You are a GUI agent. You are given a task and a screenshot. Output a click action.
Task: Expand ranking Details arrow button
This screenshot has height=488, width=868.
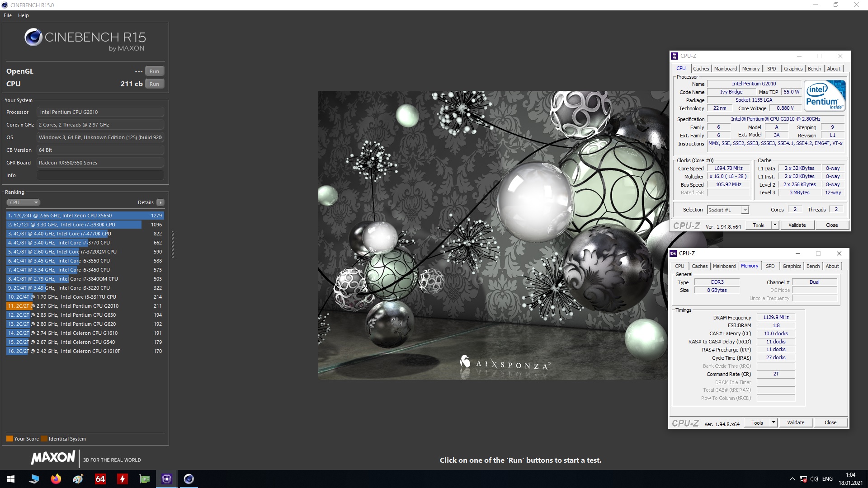click(x=160, y=202)
